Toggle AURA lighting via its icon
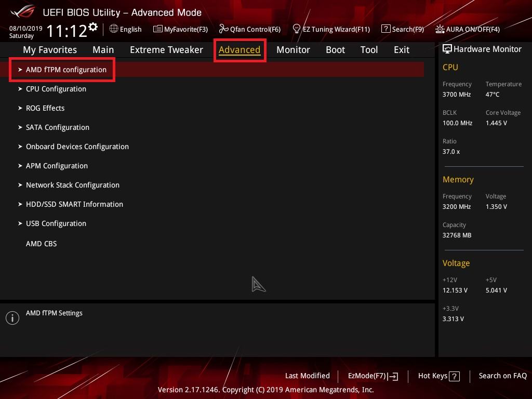This screenshot has height=399, width=532. tap(440, 29)
